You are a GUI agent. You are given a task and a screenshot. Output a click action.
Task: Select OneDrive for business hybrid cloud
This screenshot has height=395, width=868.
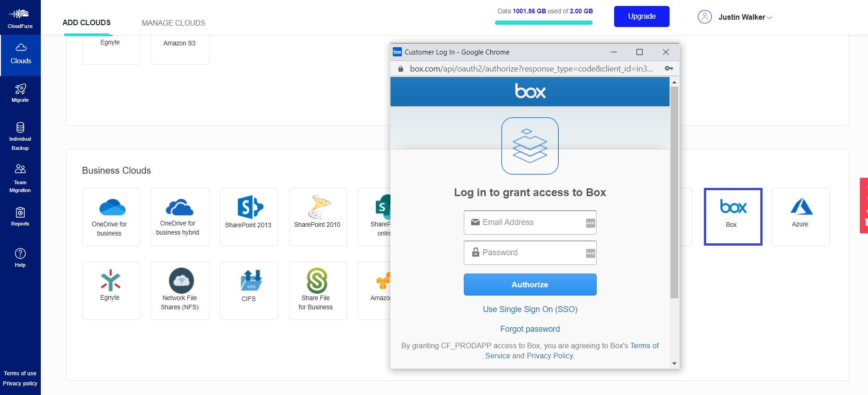[180, 217]
